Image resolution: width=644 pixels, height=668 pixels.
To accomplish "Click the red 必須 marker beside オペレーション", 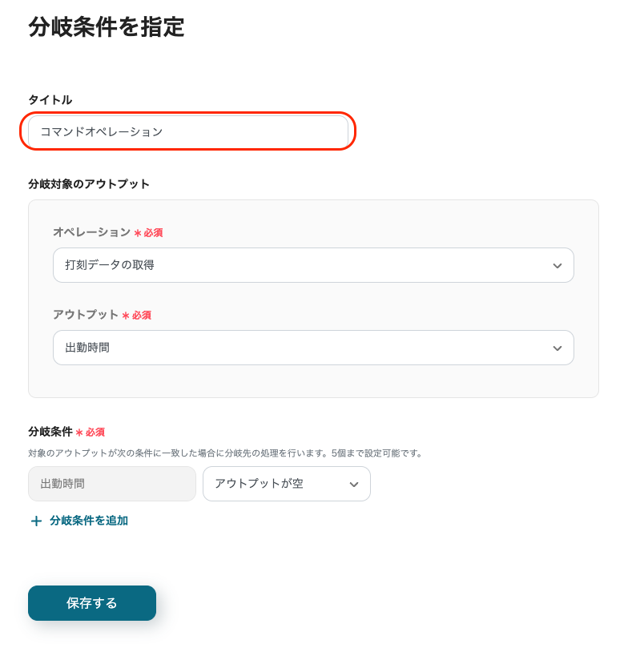I will coord(152,232).
